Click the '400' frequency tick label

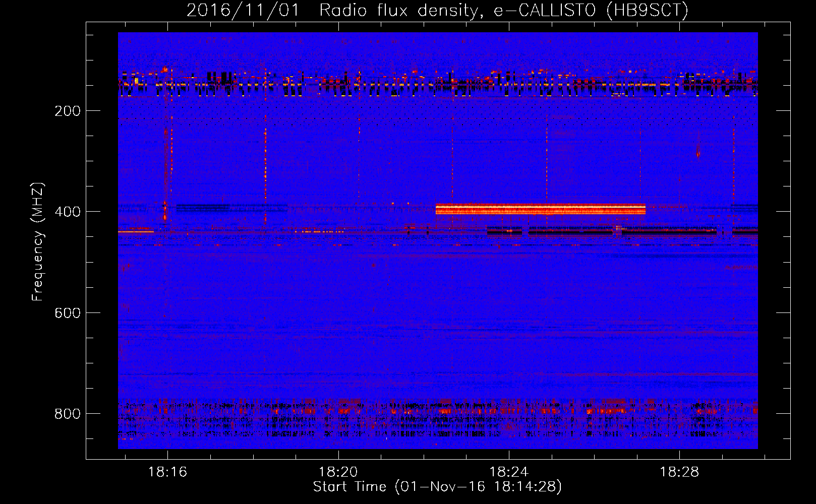click(68, 212)
